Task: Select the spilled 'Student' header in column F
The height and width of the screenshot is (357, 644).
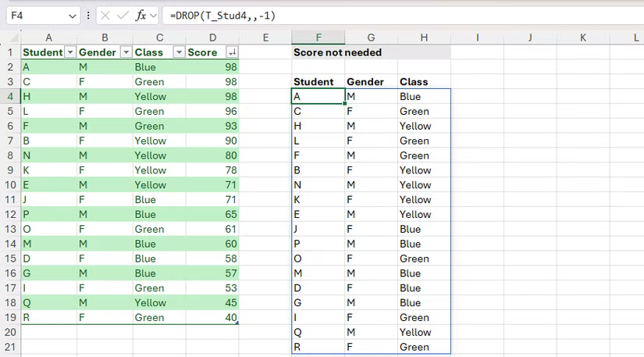Action: click(x=314, y=82)
